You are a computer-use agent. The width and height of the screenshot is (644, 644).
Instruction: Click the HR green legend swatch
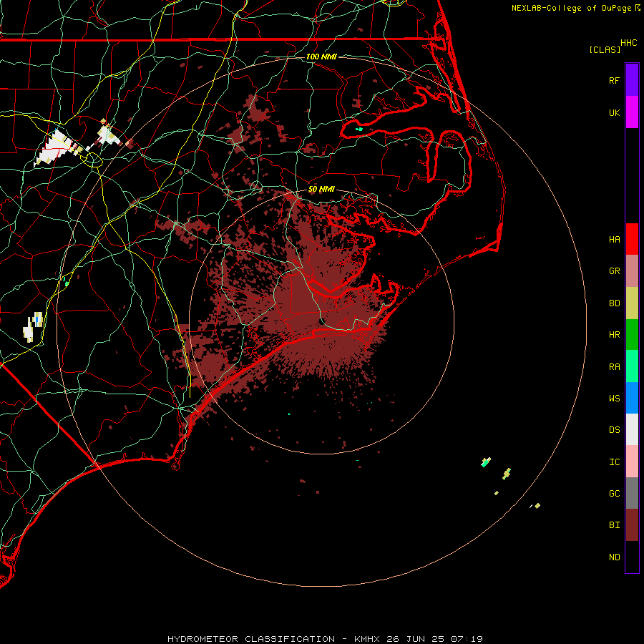pyautogui.click(x=632, y=335)
